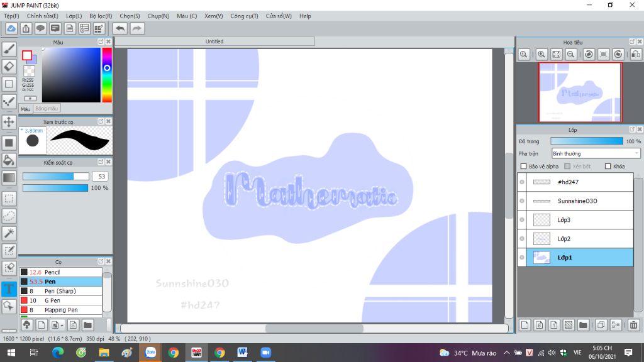The image size is (644, 362).
Task: Open the Công cụ(T) menu
Action: click(244, 16)
